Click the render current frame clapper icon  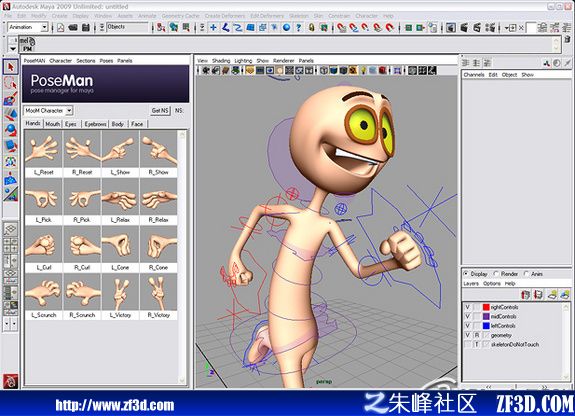464,27
